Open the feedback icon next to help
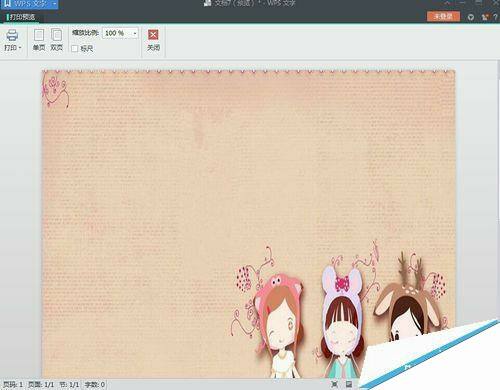This screenshot has width=500, height=390. (485, 17)
